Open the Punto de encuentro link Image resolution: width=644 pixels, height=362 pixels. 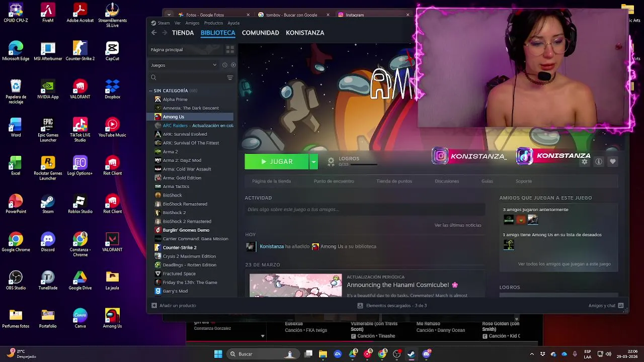[x=334, y=181]
